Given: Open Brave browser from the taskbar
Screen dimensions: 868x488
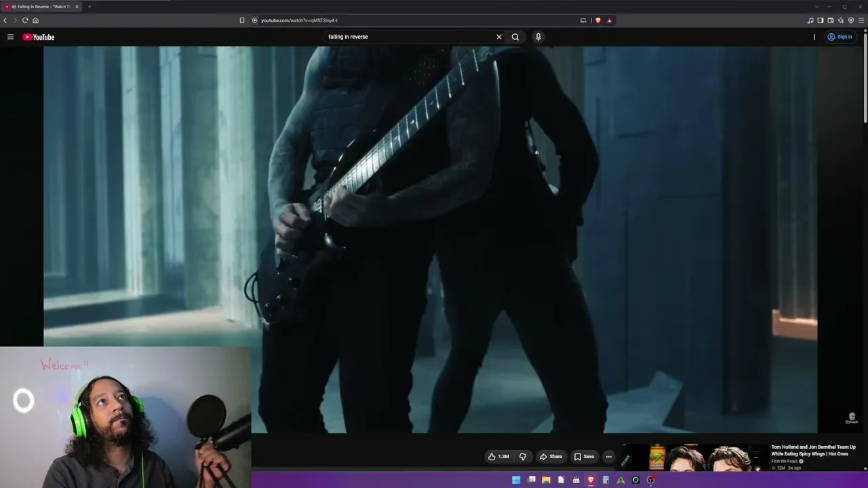Looking at the screenshot, I should click(591, 480).
